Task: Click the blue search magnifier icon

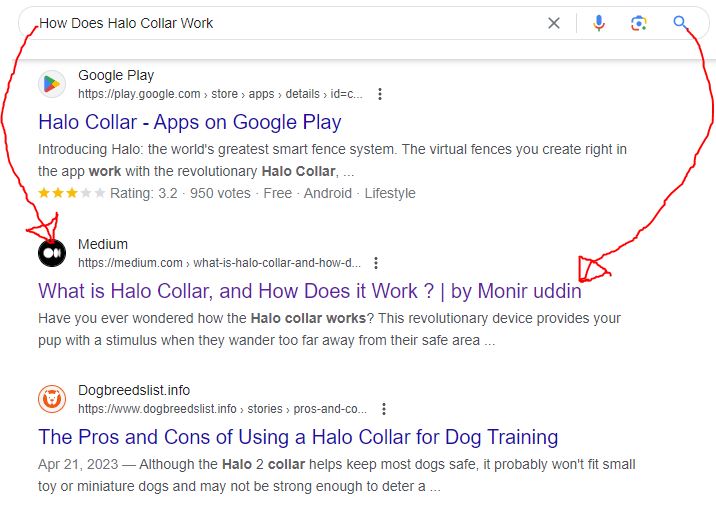Action: (681, 23)
